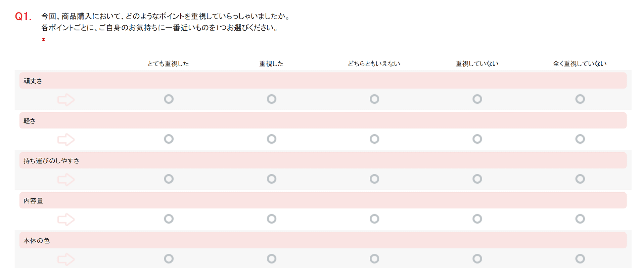Screen dimensions: 644x268
Task: Select 重視した for 頑丈さ
Action: 272,99
